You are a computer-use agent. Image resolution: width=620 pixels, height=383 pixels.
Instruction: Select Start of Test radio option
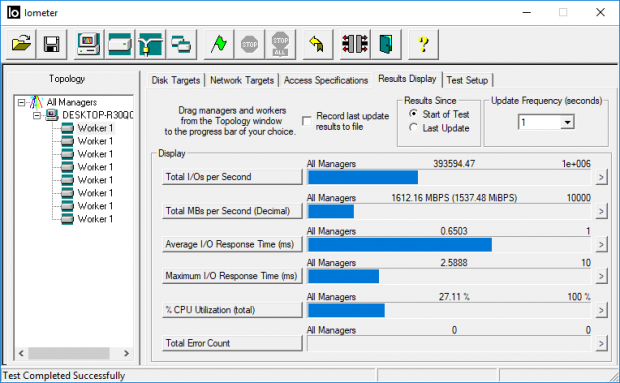coord(413,114)
